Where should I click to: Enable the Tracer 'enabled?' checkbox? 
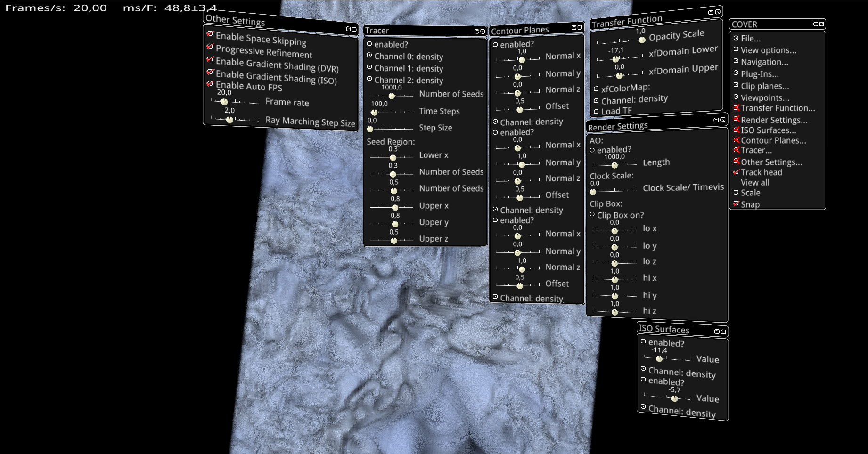[369, 44]
